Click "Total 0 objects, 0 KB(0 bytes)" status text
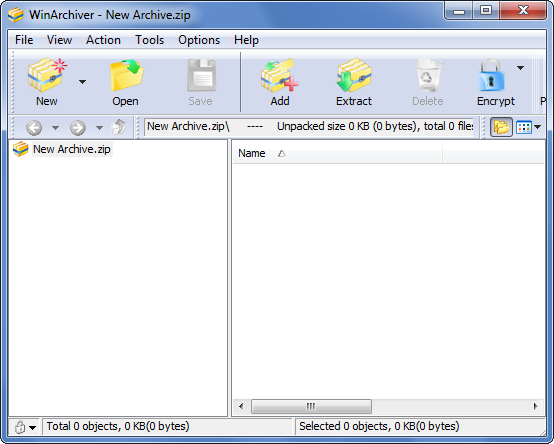 pos(118,426)
